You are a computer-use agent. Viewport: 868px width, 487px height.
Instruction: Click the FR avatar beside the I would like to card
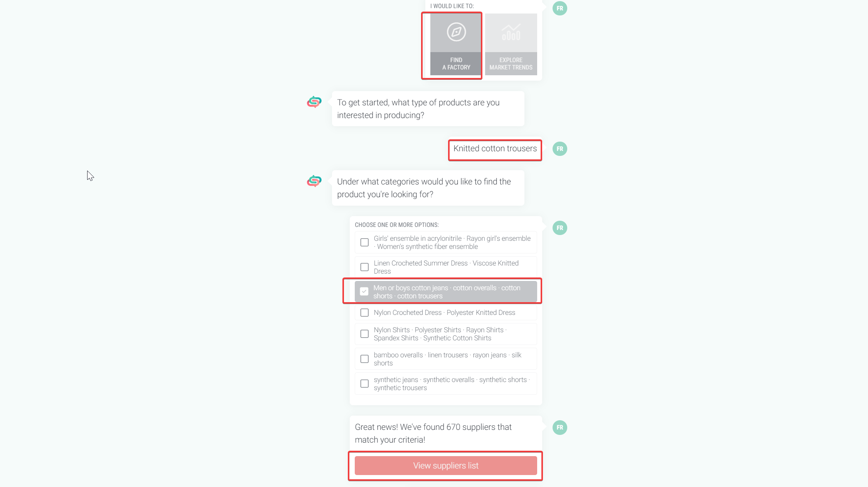[x=560, y=8]
